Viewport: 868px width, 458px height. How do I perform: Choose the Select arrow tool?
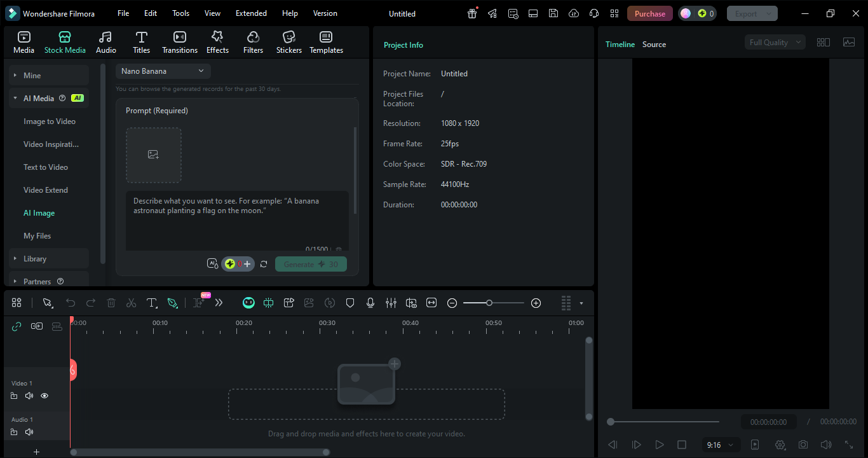coord(48,303)
